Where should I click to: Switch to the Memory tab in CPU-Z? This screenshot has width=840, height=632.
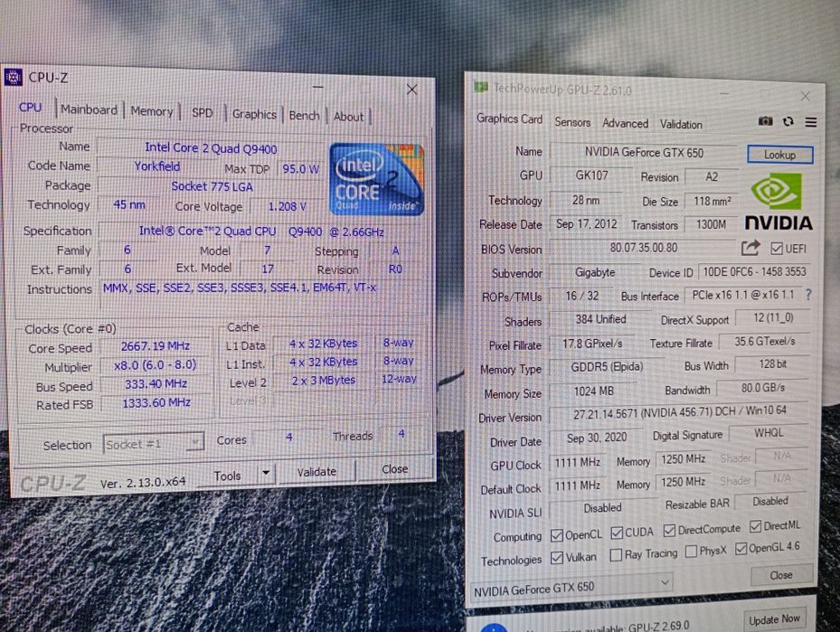[152, 111]
